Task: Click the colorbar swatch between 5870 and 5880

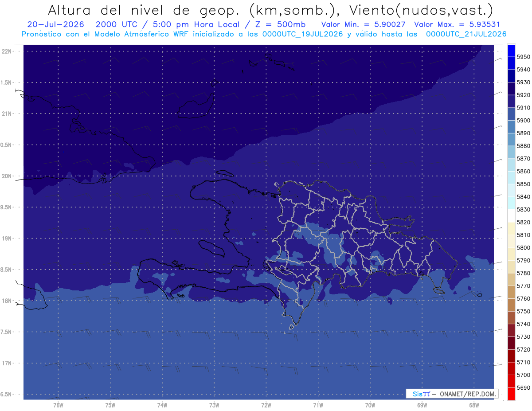Action: coord(511,153)
